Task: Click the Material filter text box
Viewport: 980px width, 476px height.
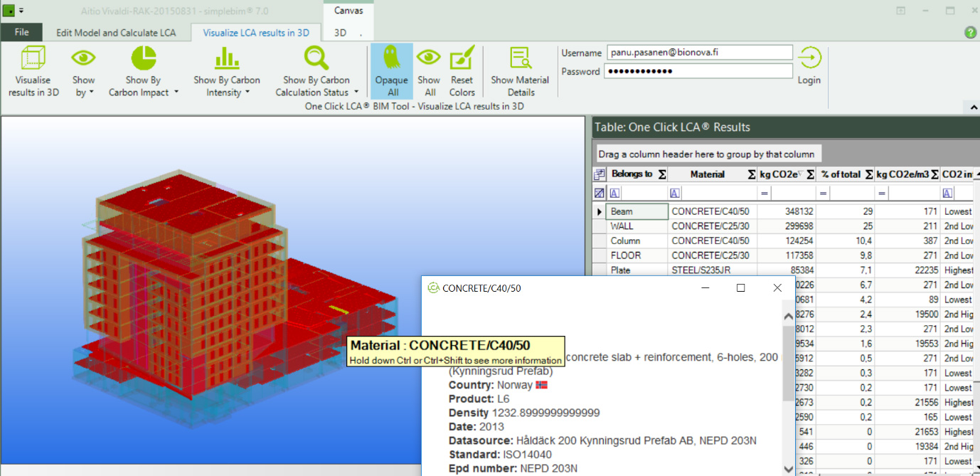Action: pyautogui.click(x=718, y=193)
